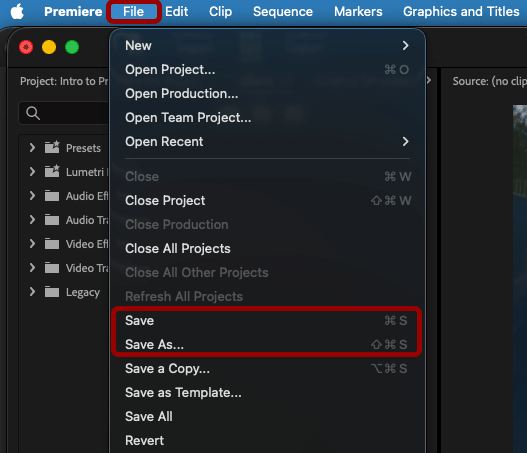This screenshot has width=527, height=453.
Task: Expand the Legacy folder chevron
Action: click(x=32, y=292)
